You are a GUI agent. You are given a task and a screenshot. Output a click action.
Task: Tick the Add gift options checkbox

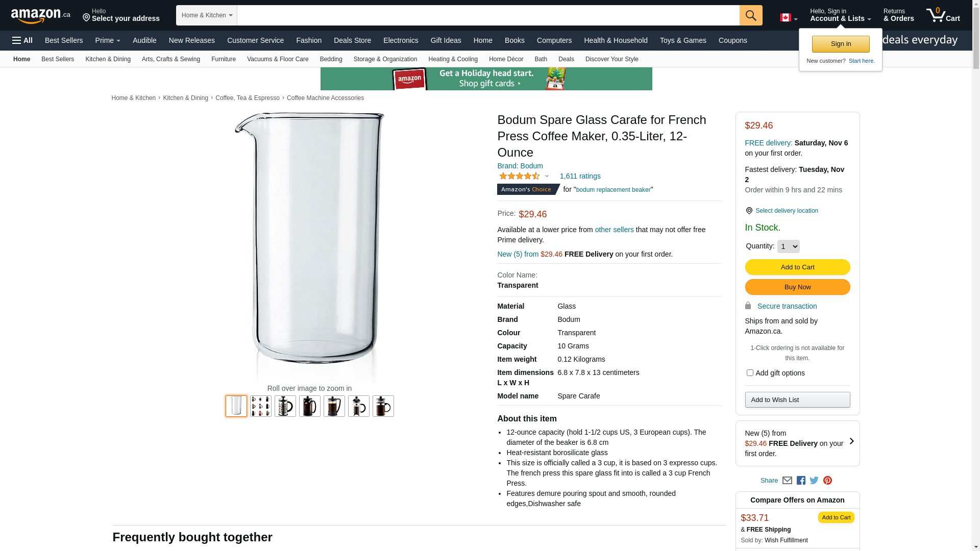pos(750,373)
